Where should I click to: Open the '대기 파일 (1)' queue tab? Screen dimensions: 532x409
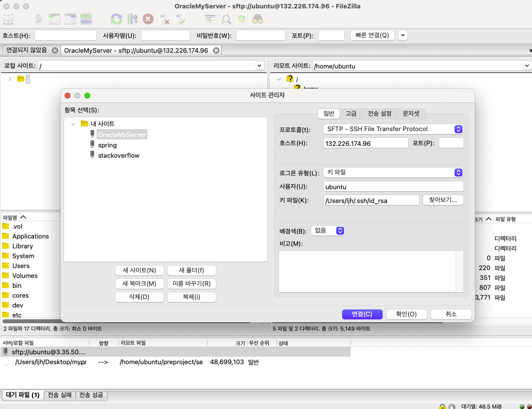(23, 395)
